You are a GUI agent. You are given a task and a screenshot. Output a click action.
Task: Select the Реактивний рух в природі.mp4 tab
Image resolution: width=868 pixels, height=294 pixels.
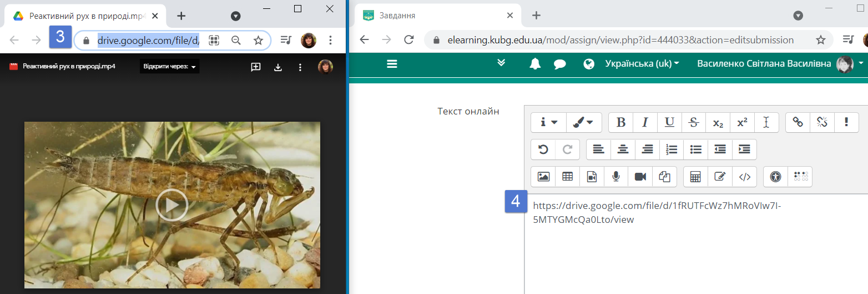click(83, 16)
